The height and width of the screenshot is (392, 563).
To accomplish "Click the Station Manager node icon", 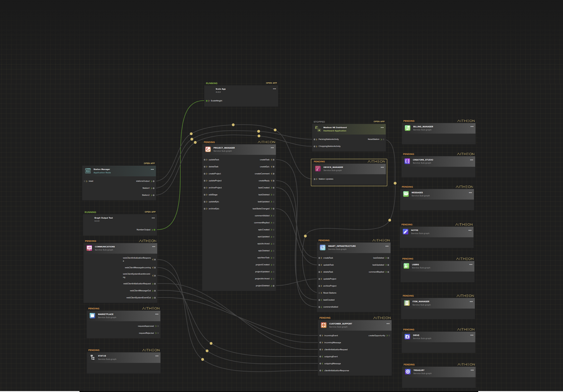I will (88, 171).
